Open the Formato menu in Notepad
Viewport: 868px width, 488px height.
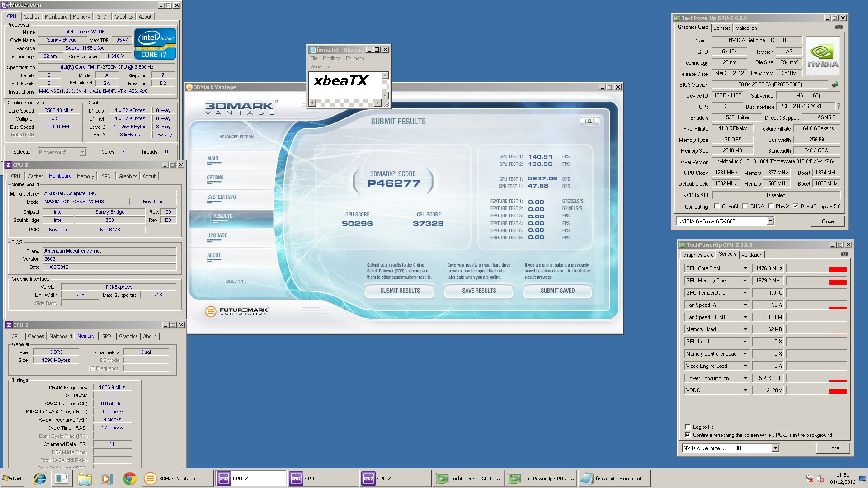tap(355, 58)
